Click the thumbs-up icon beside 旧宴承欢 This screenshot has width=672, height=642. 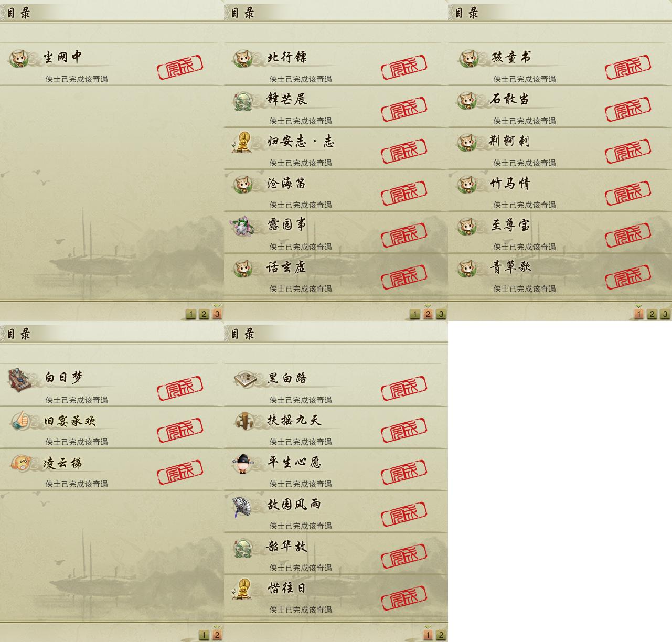click(20, 421)
